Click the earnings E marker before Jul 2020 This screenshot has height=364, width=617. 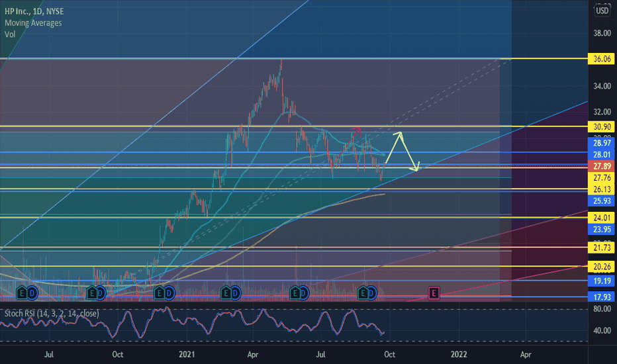pyautogui.click(x=22, y=293)
